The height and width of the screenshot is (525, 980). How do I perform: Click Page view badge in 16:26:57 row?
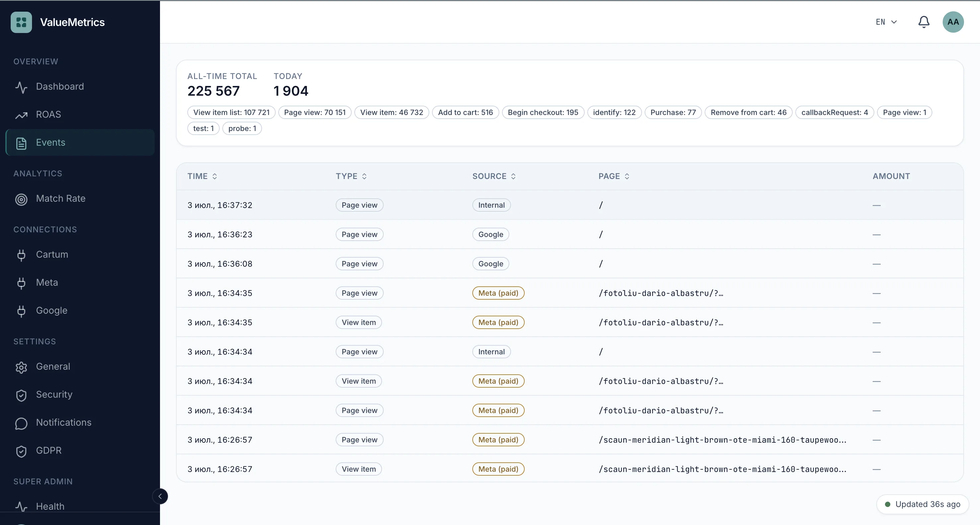tap(359, 440)
